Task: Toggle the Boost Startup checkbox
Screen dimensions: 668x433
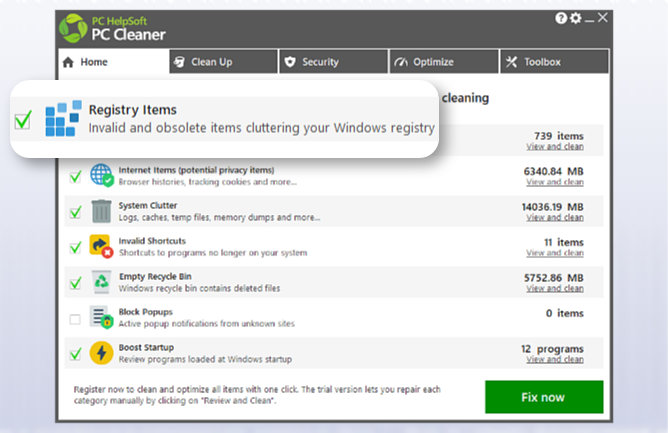Action: pyautogui.click(x=75, y=354)
